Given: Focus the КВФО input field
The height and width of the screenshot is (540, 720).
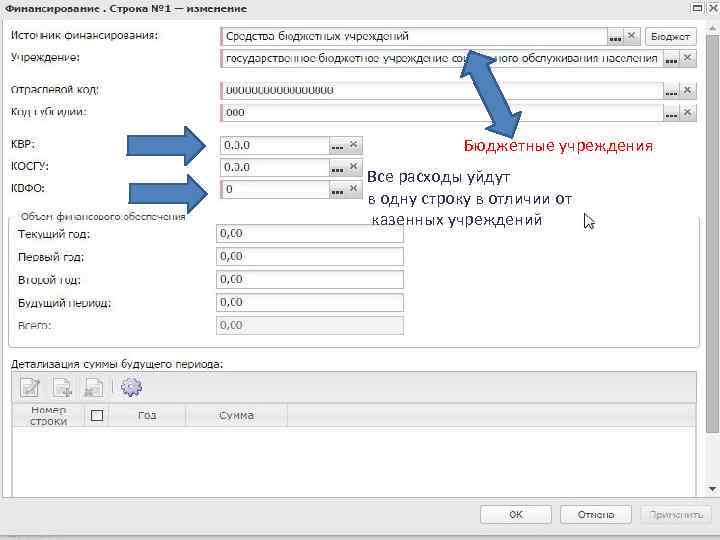Looking at the screenshot, I should (x=275, y=190).
